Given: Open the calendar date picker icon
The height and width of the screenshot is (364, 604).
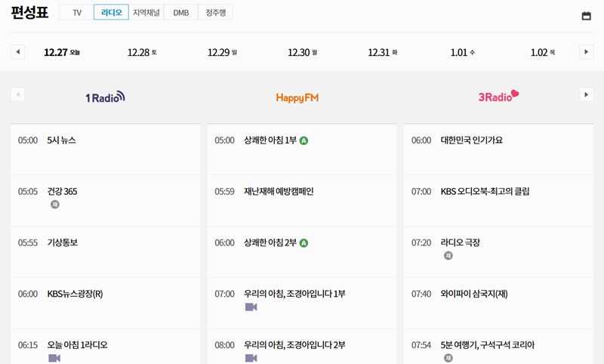Looking at the screenshot, I should 586,16.
